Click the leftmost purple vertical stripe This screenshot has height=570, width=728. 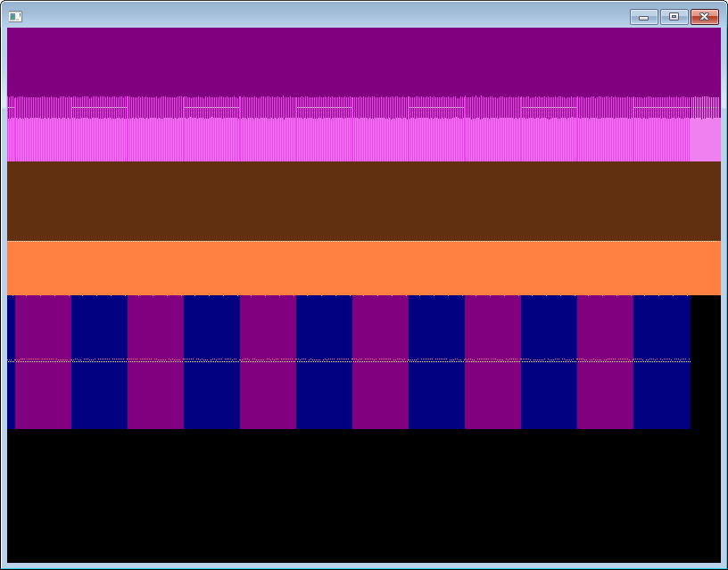point(43,392)
